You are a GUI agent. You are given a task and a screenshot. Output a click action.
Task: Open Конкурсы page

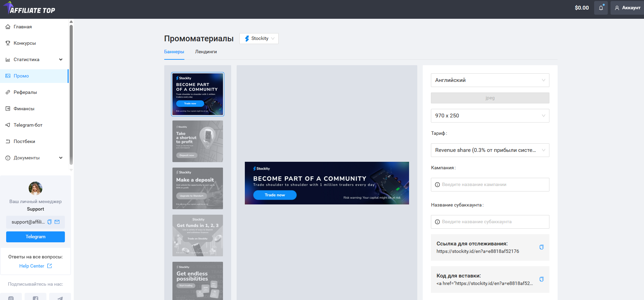[x=34, y=43]
